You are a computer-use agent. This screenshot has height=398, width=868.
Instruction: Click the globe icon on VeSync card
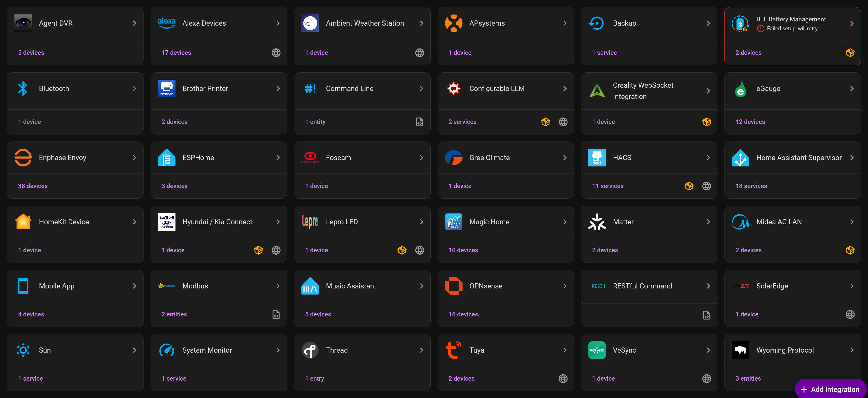(707, 378)
